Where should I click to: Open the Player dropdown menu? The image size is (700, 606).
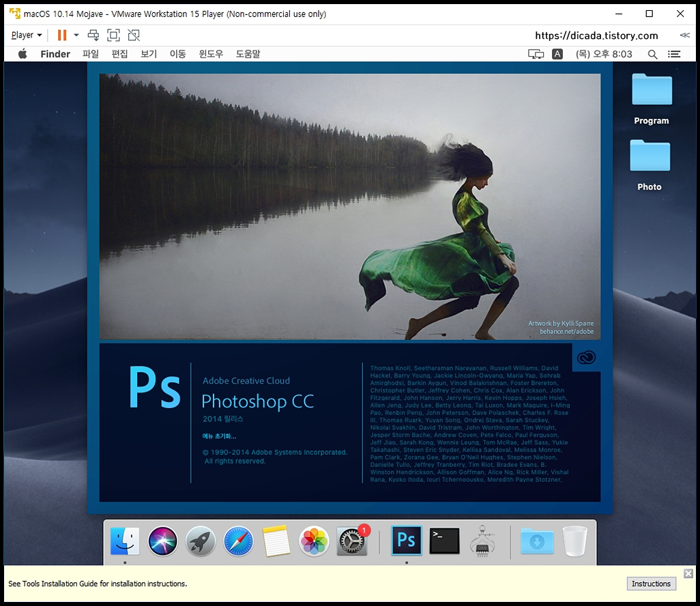tap(27, 35)
